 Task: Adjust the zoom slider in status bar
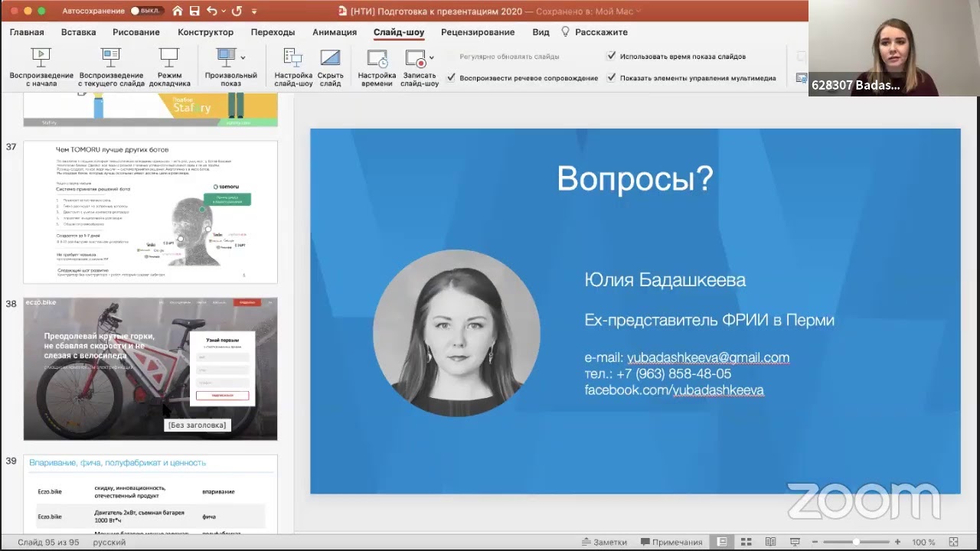[857, 542]
